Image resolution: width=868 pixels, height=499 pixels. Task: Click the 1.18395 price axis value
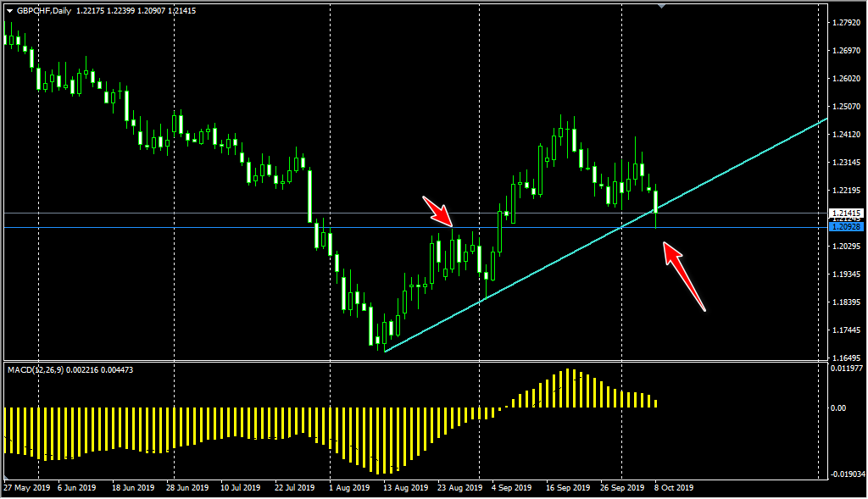point(847,302)
